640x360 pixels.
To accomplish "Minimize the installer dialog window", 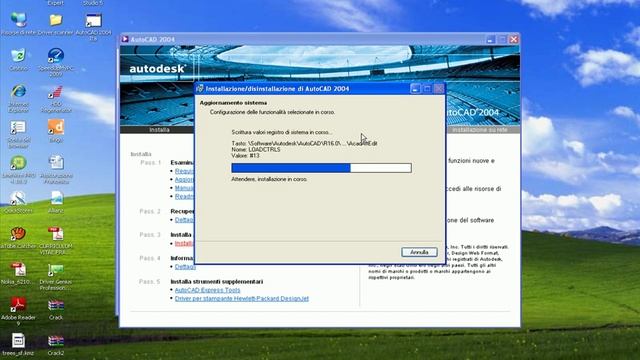I will [x=415, y=89].
